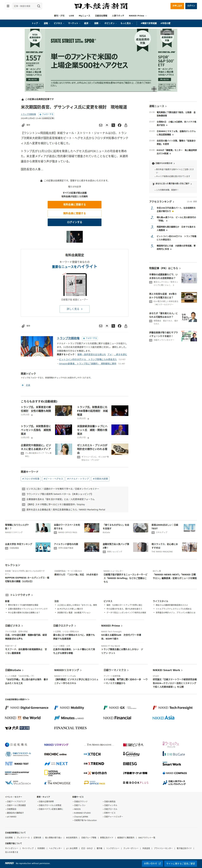The width and height of the screenshot is (202, 868).
Task: Expand the 経済 navigation dropdown
Action: (87, 23)
